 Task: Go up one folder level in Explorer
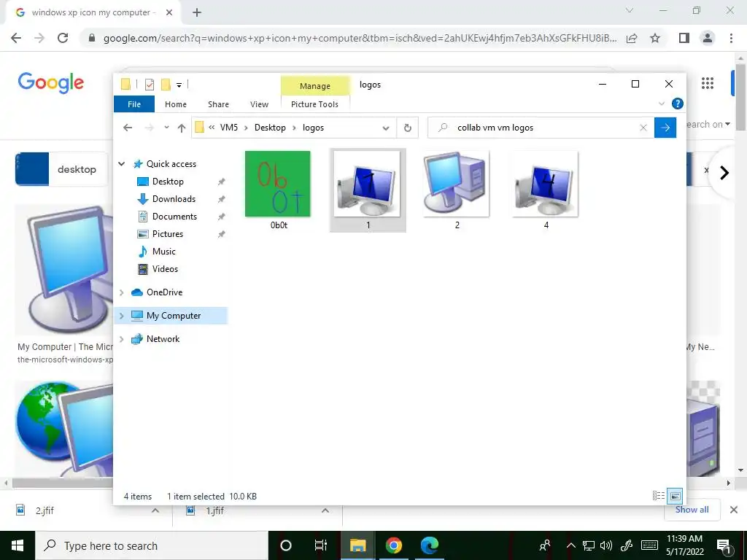(182, 128)
